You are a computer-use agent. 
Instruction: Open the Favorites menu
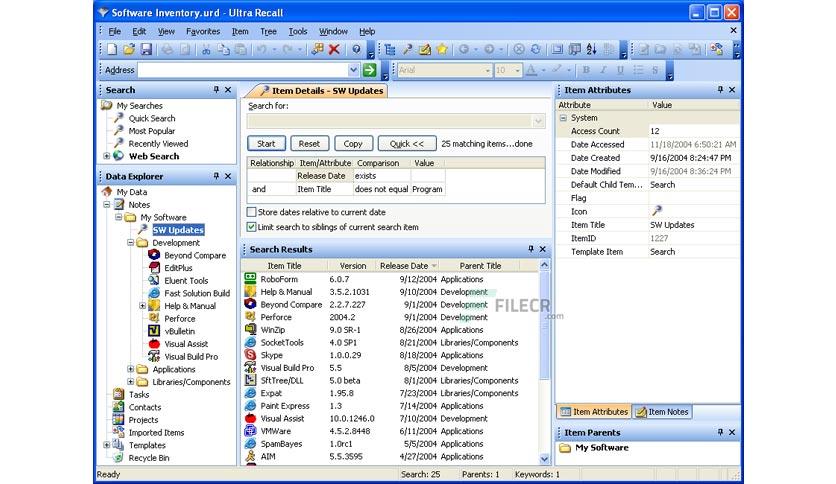click(x=203, y=31)
